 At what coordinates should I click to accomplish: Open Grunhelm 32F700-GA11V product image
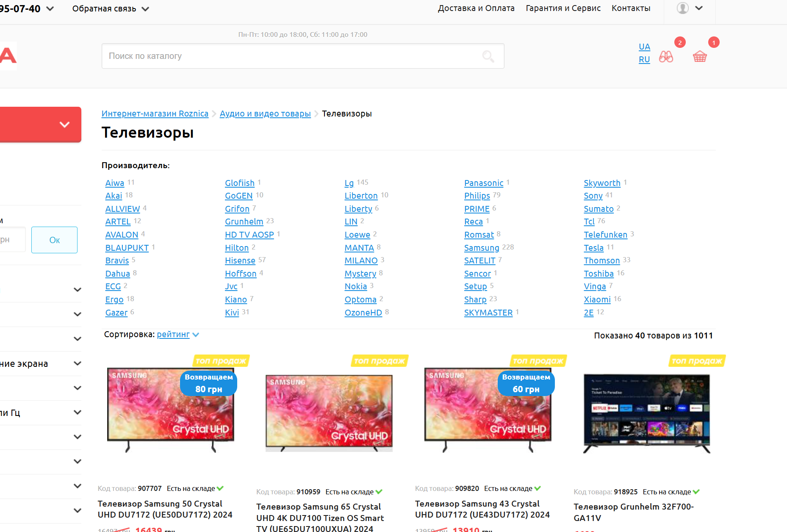(x=646, y=413)
